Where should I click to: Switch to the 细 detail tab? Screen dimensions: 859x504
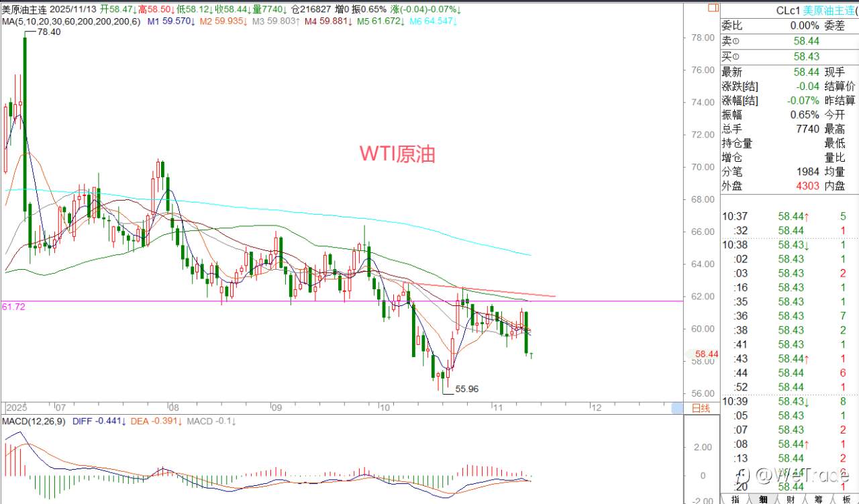pos(764,499)
